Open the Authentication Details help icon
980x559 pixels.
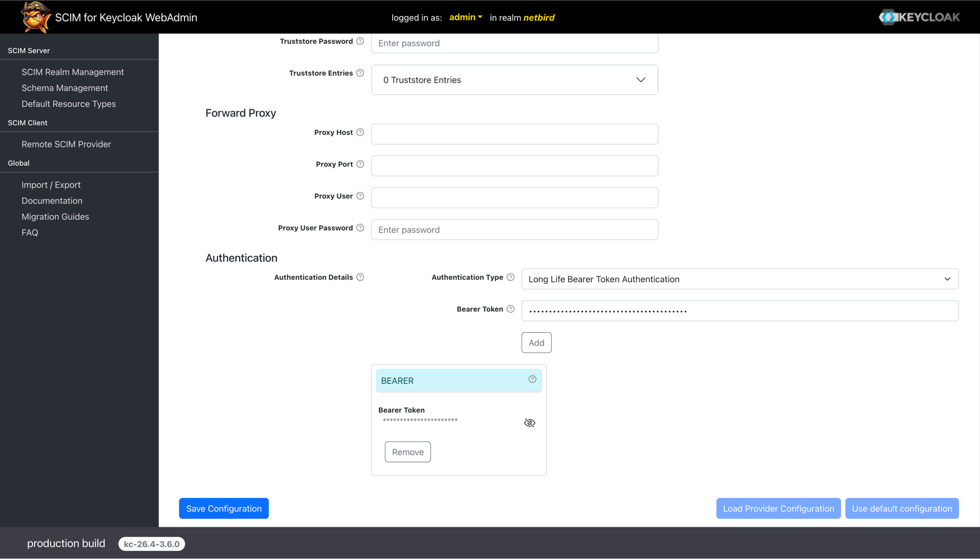point(360,277)
